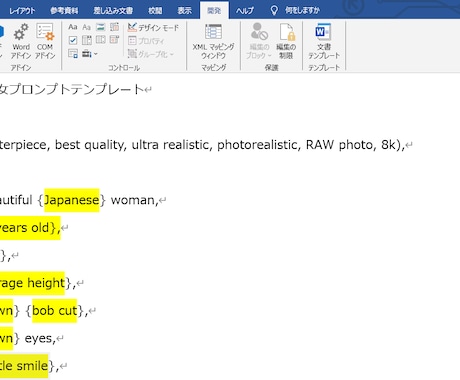Open the Word Add-ins dialog
The height and width of the screenshot is (380, 460).
pos(21,41)
